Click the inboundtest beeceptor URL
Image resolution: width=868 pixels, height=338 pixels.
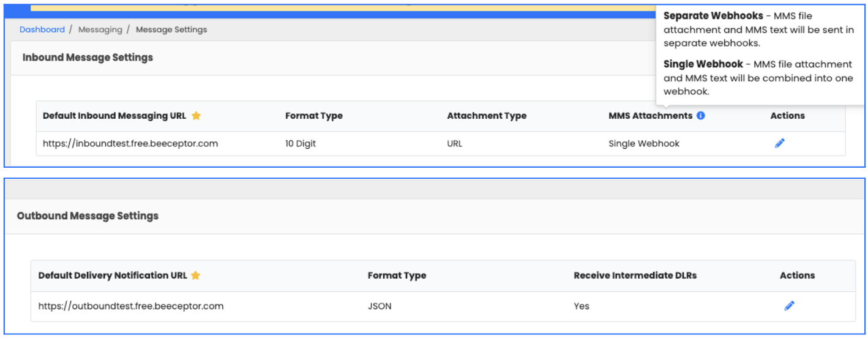coord(130,144)
